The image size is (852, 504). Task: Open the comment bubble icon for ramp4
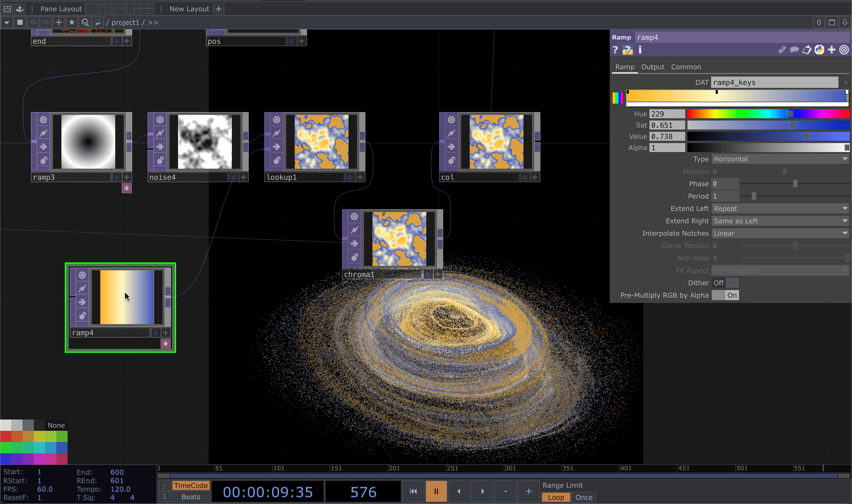(x=794, y=50)
